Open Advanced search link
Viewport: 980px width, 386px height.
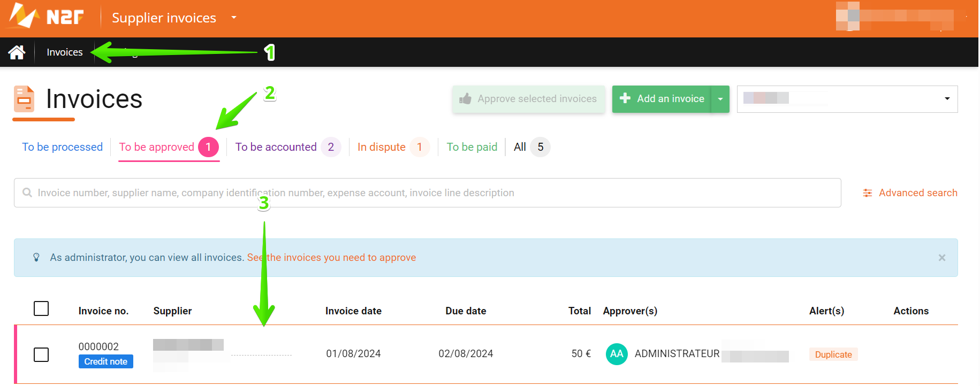(910, 193)
